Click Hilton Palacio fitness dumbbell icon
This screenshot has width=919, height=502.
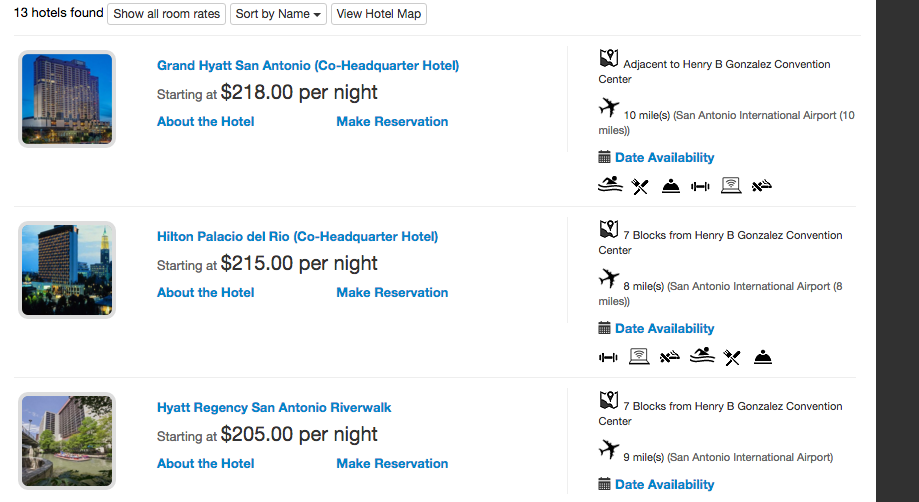click(608, 357)
